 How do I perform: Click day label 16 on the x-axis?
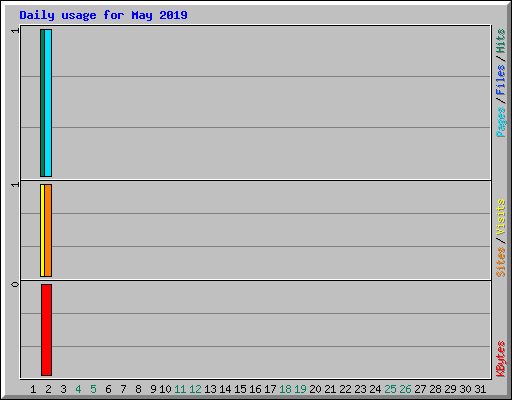pyautogui.click(x=255, y=389)
